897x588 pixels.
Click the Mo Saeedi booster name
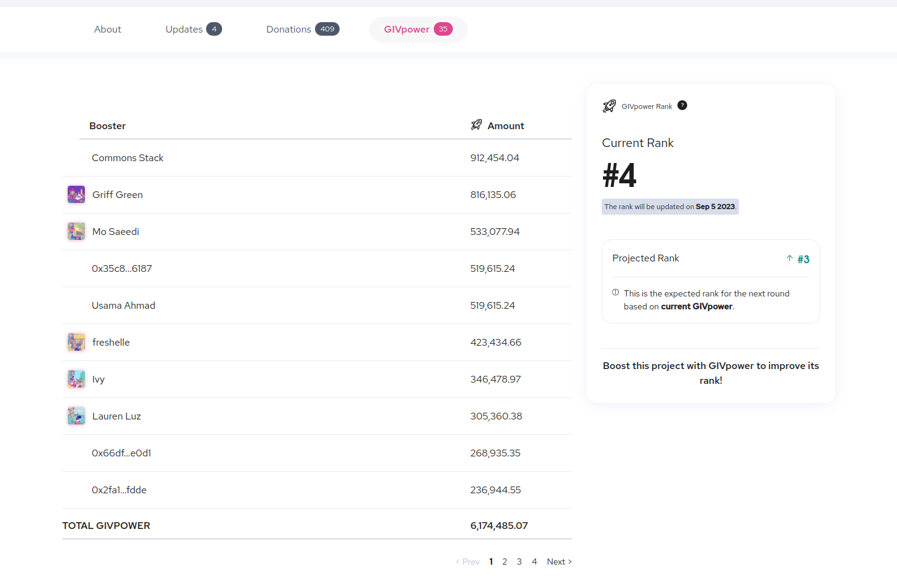pos(116,232)
